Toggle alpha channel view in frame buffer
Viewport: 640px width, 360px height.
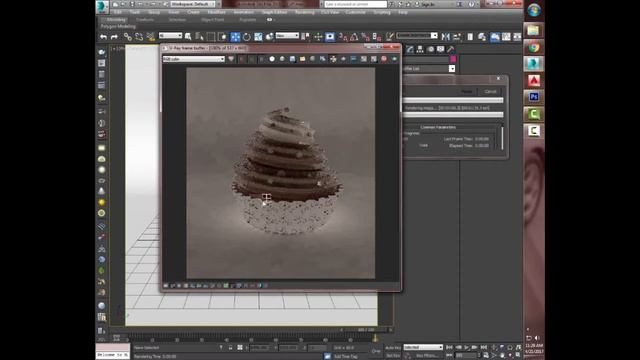point(272,59)
